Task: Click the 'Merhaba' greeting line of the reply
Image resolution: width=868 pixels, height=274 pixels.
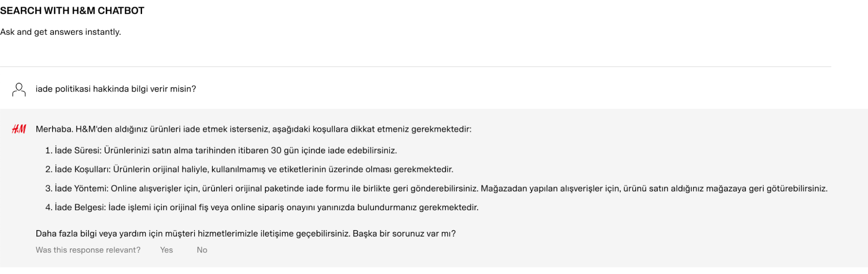Action: (254, 129)
